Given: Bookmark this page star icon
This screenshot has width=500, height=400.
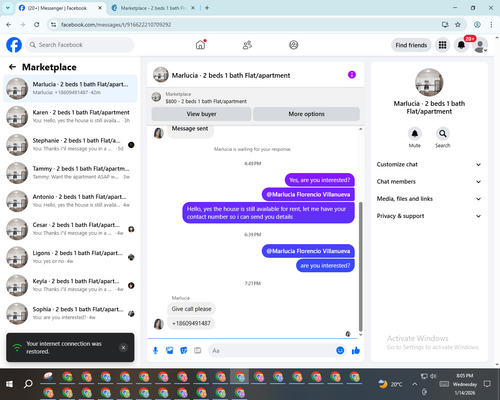Looking at the screenshot, I should tap(458, 24).
